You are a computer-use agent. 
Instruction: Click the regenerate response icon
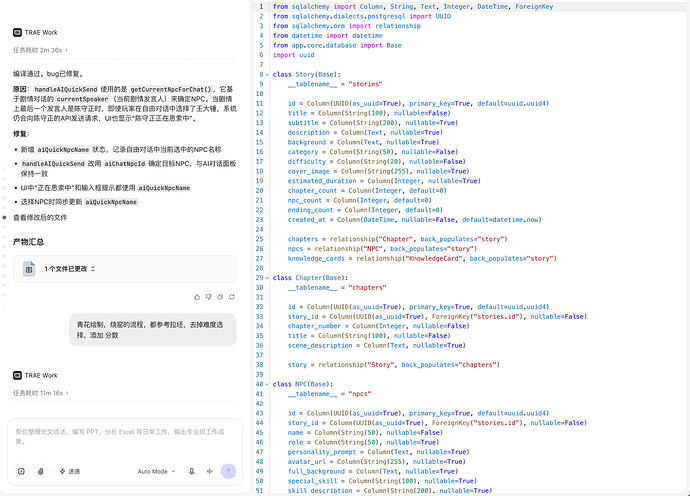click(232, 297)
